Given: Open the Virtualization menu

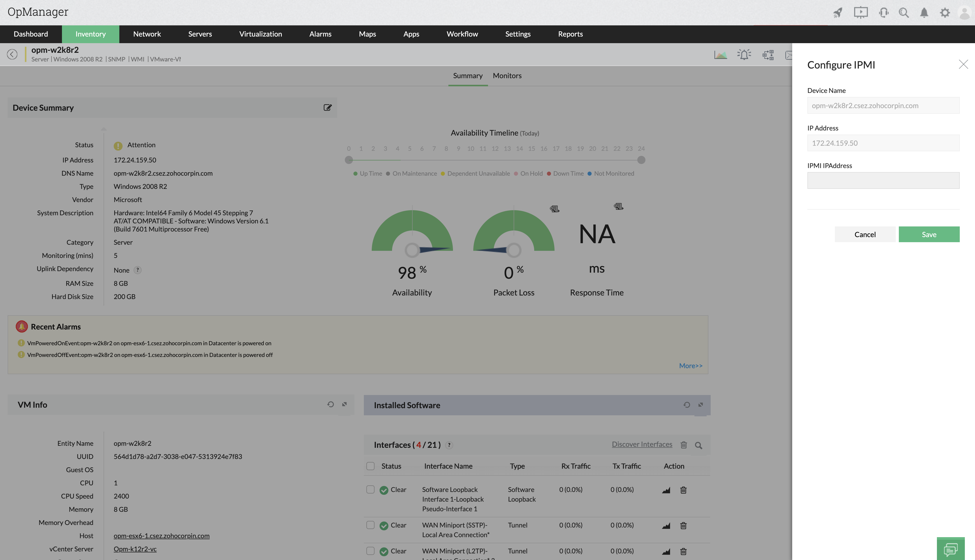Looking at the screenshot, I should pos(261,34).
